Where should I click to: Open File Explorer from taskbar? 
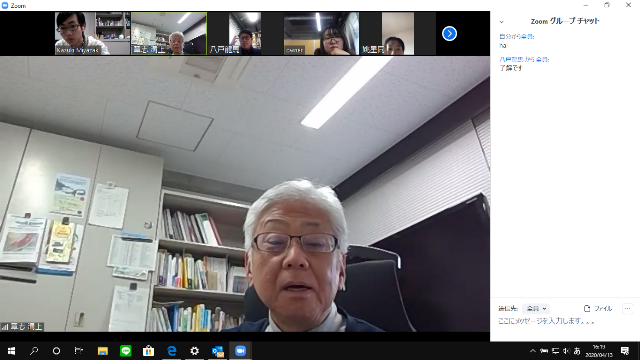pyautogui.click(x=102, y=351)
